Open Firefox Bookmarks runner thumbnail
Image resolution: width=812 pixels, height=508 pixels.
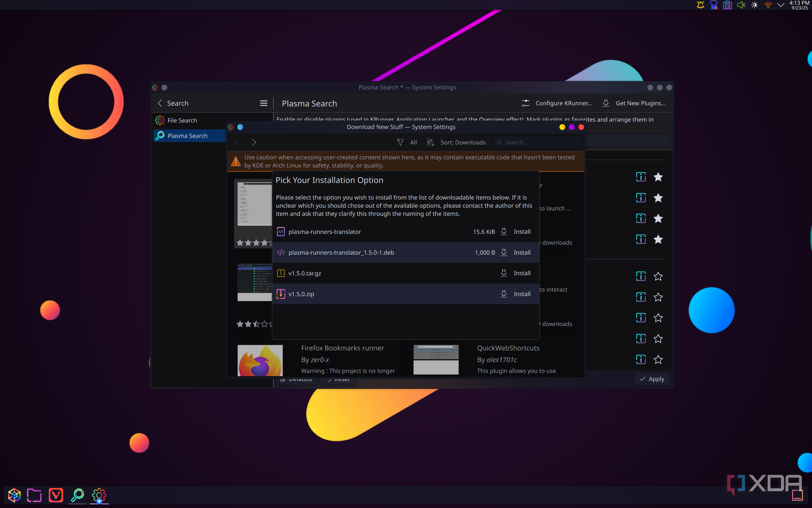click(260, 360)
